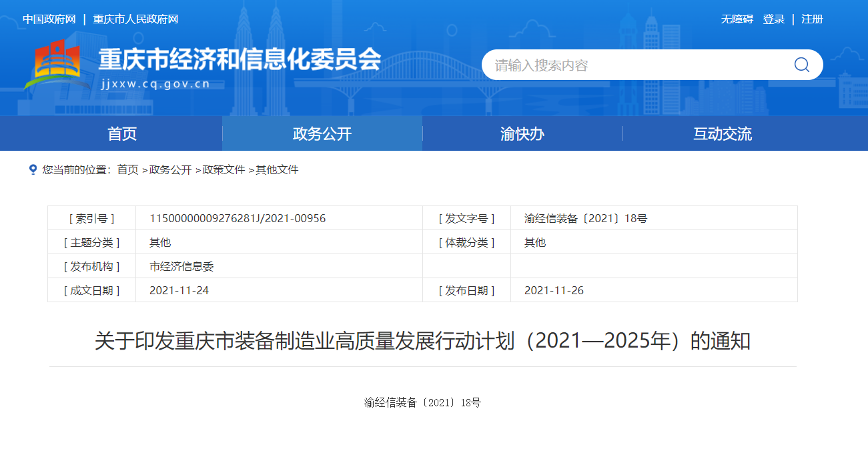Open the 渝快办 navigation tab
The height and width of the screenshot is (455, 868).
[x=522, y=133]
